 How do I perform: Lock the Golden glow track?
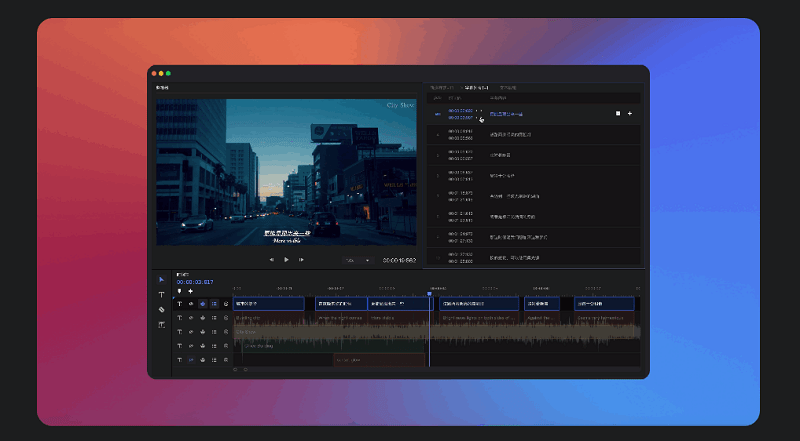(226, 360)
